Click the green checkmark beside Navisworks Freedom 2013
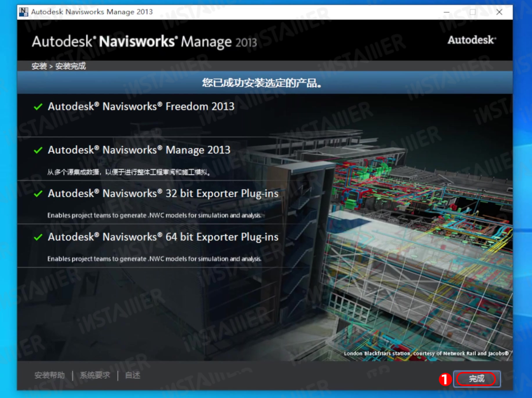 pyautogui.click(x=38, y=107)
